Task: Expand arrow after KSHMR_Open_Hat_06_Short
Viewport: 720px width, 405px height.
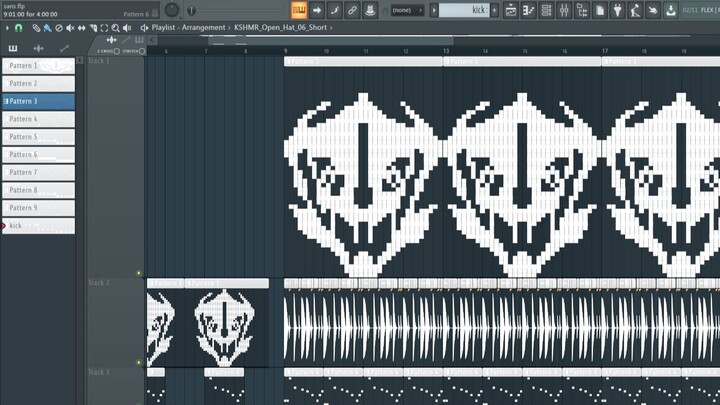Action: [x=331, y=28]
